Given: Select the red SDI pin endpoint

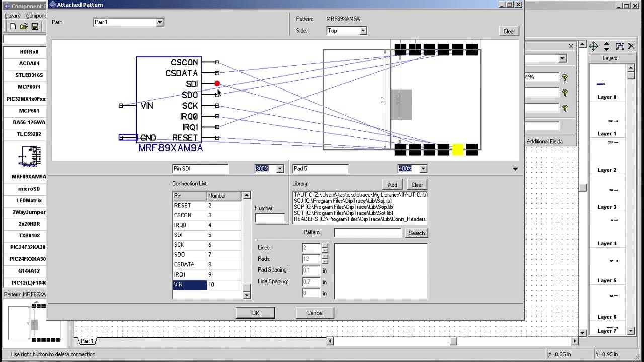Looking at the screenshot, I should tap(217, 84).
